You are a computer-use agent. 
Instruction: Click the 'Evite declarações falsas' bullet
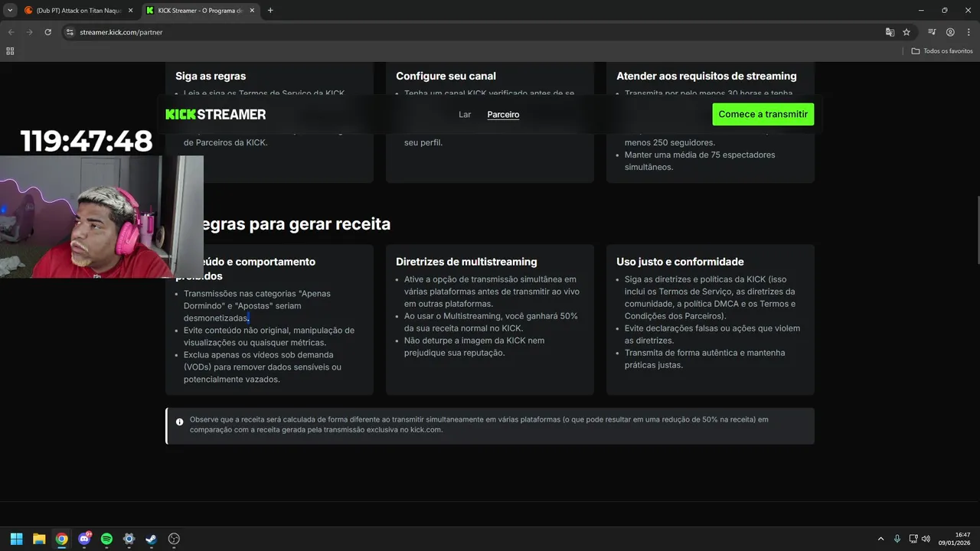click(x=712, y=334)
